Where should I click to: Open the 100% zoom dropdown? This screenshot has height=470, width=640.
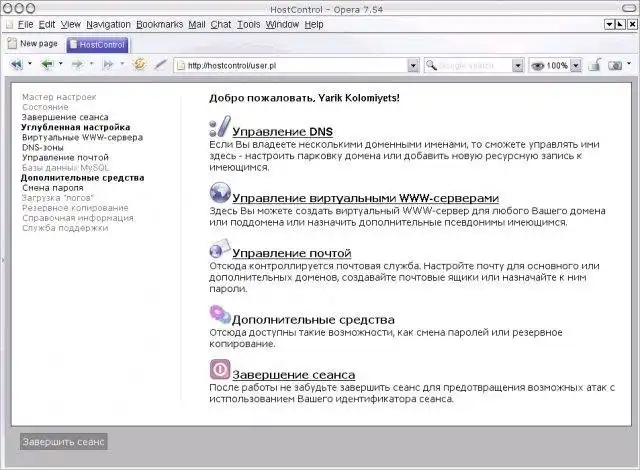(576, 65)
